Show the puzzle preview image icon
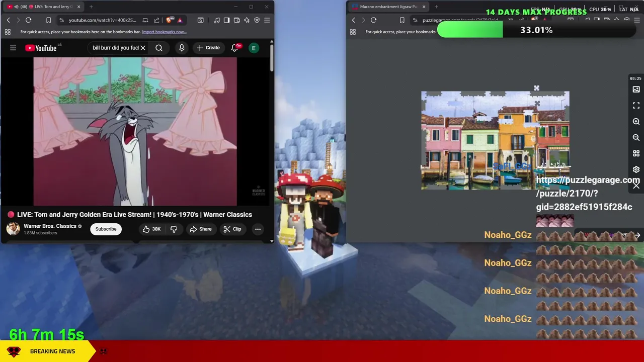 click(636, 89)
